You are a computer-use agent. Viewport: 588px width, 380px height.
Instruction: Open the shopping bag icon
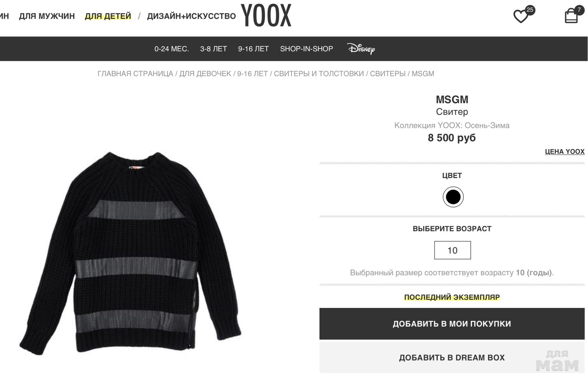pyautogui.click(x=571, y=16)
